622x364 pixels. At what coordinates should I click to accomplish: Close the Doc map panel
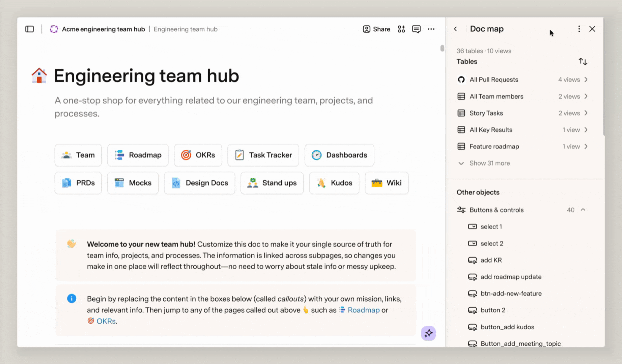(592, 29)
